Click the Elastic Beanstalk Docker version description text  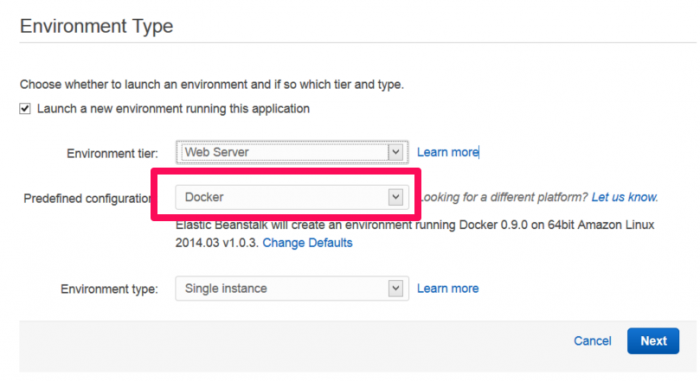[415, 234]
